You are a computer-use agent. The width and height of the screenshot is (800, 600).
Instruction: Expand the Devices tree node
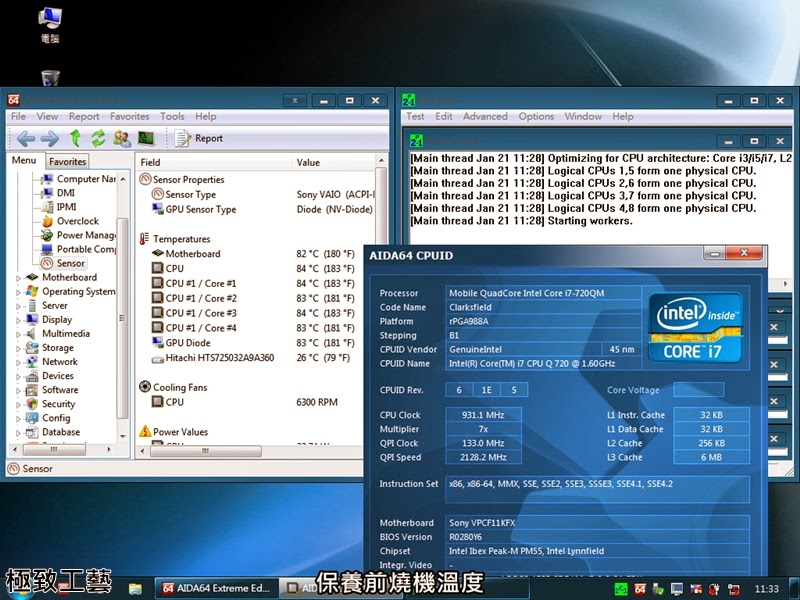tap(18, 377)
